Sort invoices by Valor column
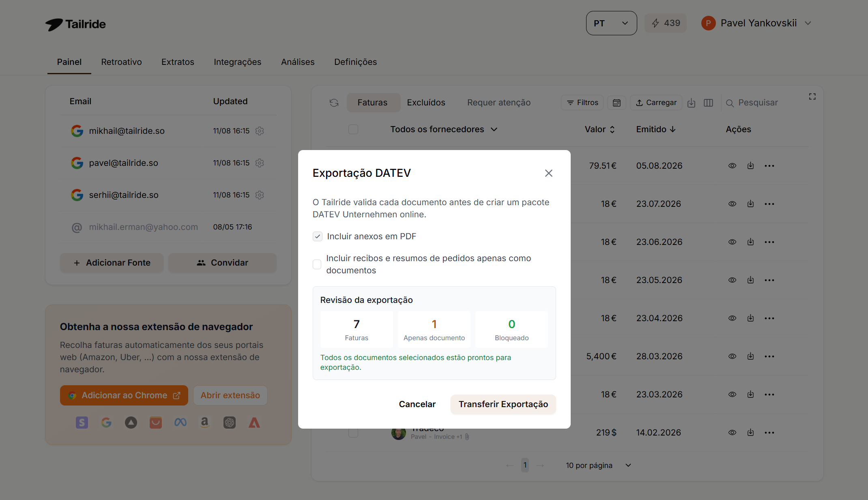The image size is (868, 500). [x=600, y=129]
